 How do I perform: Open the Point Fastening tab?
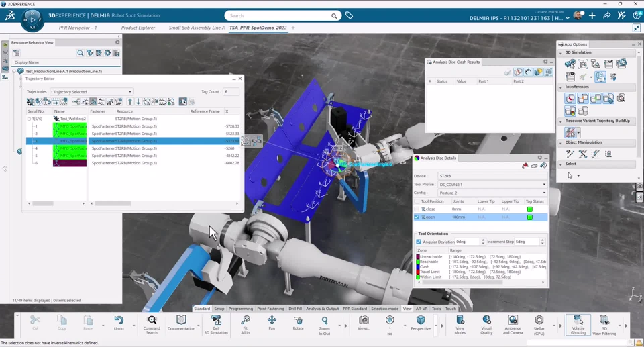click(x=270, y=308)
